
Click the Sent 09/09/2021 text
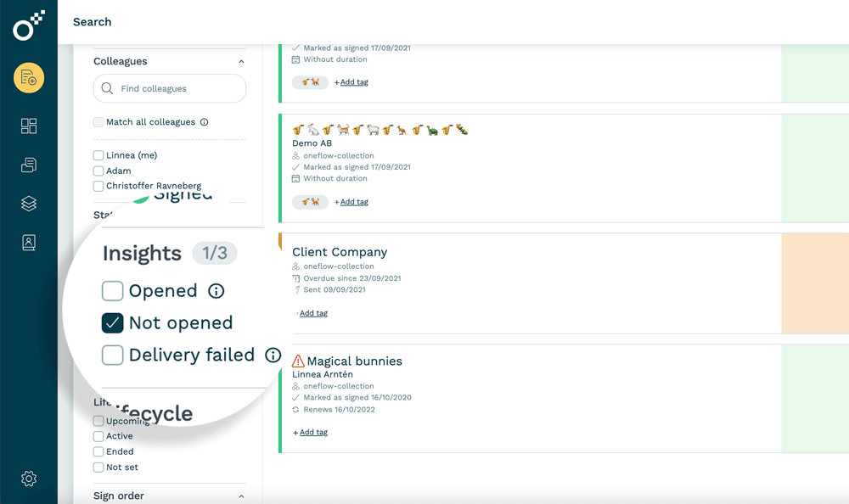(x=334, y=289)
